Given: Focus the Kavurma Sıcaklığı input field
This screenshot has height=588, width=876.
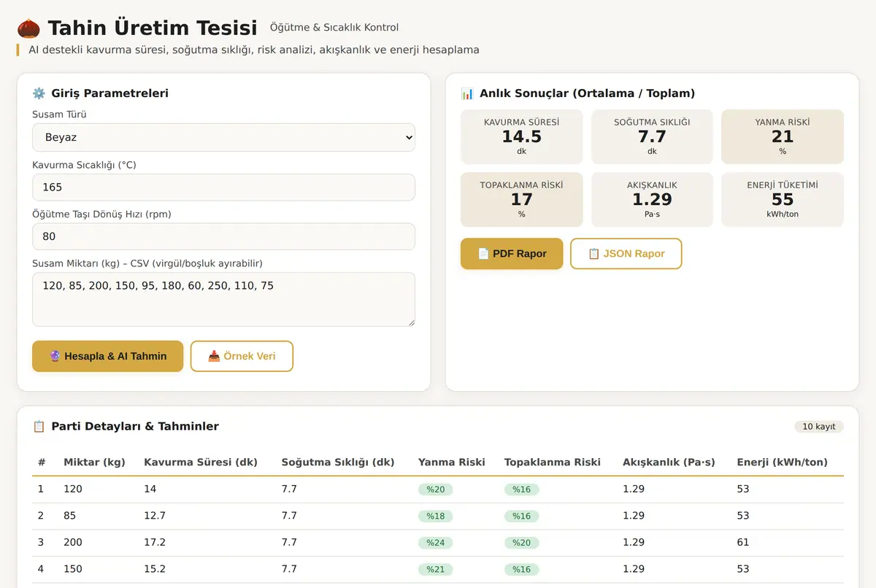Looking at the screenshot, I should (223, 187).
